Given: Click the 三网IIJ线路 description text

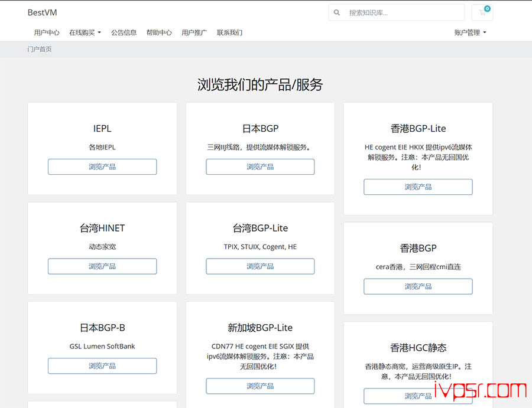Looking at the screenshot, I should pyautogui.click(x=260, y=147).
